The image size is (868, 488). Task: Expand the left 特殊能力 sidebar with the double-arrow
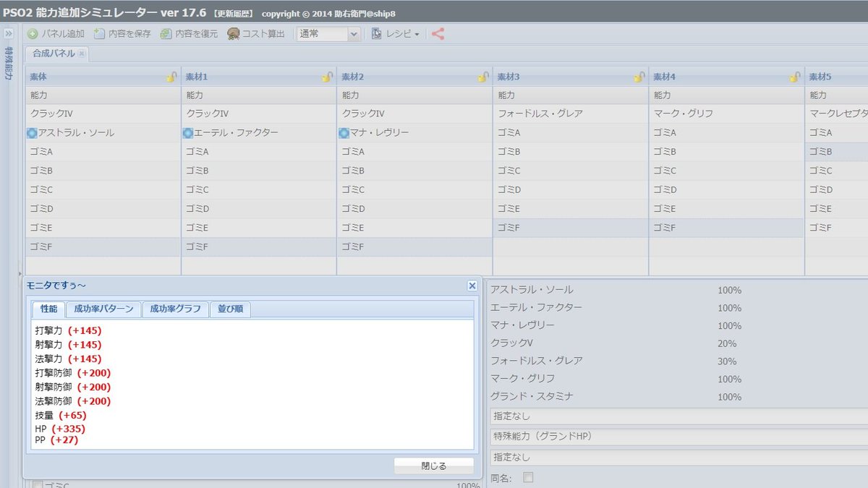click(9, 34)
